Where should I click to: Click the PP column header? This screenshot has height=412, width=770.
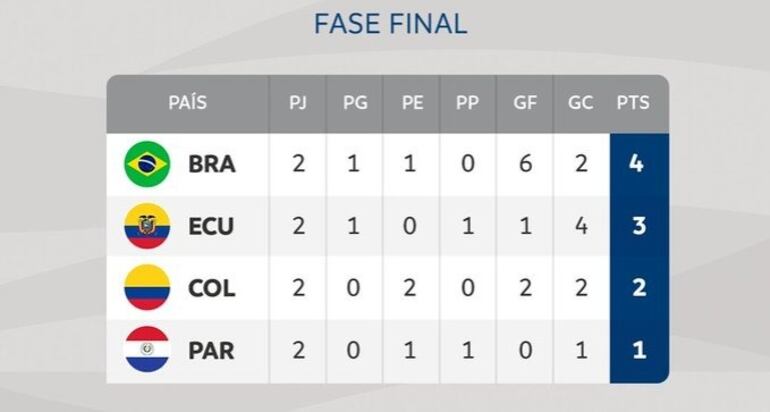(467, 103)
